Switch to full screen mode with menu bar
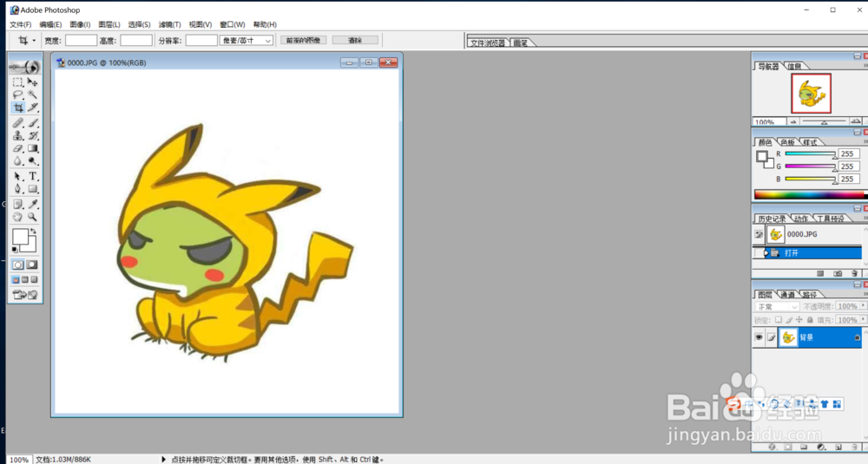The width and height of the screenshot is (868, 464). tap(25, 280)
